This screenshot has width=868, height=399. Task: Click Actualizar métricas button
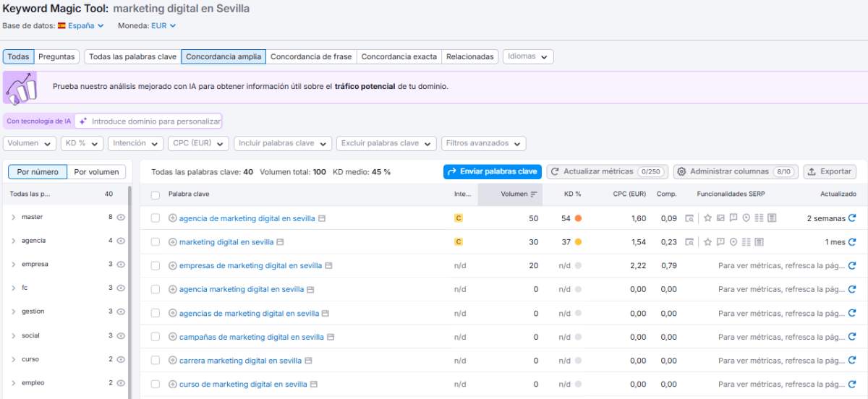(608, 172)
